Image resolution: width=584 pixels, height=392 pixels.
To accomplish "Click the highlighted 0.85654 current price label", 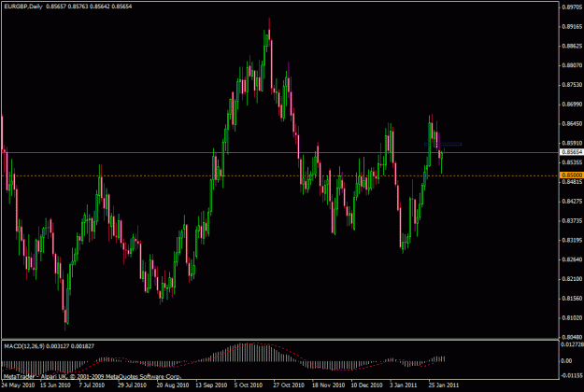I will pyautogui.click(x=572, y=152).
